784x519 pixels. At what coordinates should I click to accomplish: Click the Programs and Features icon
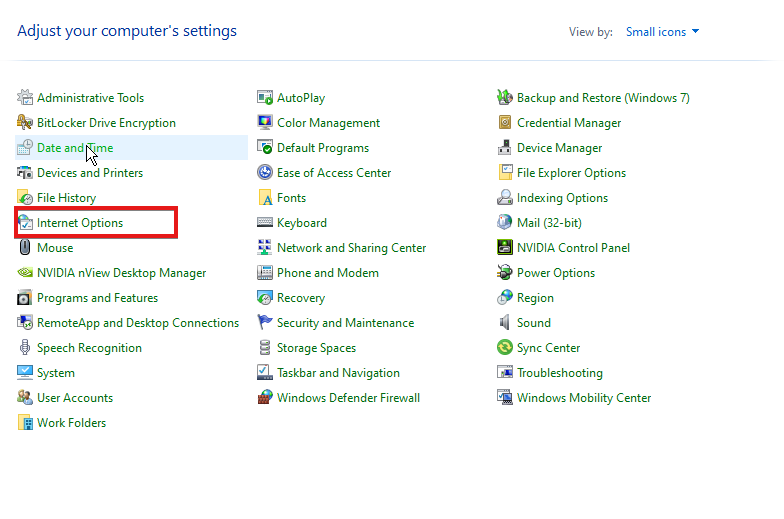[x=24, y=298]
